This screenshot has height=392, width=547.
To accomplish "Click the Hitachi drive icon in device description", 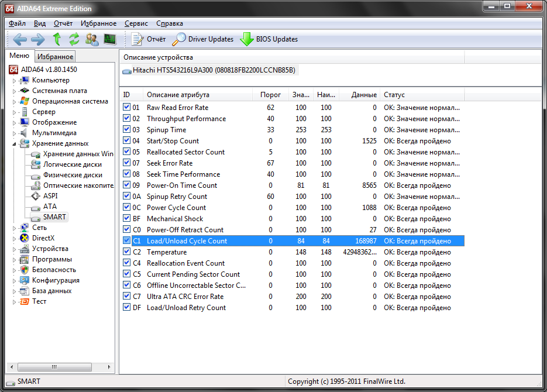I will pyautogui.click(x=126, y=71).
